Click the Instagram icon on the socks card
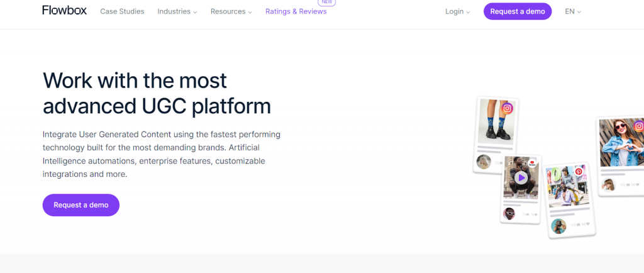 pos(508,108)
